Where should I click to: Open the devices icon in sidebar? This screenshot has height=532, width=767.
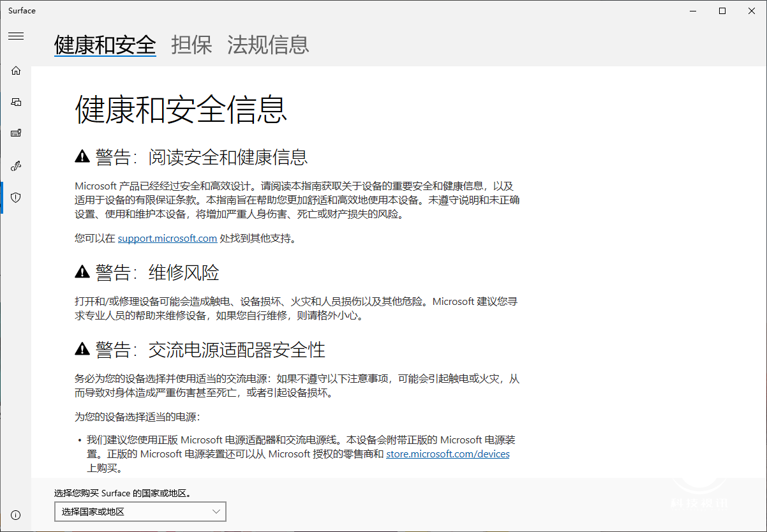(x=16, y=101)
